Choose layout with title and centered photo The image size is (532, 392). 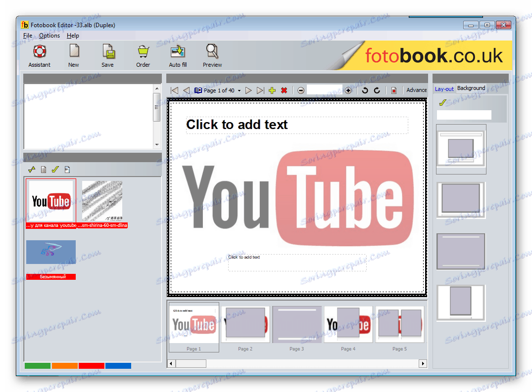point(461,149)
